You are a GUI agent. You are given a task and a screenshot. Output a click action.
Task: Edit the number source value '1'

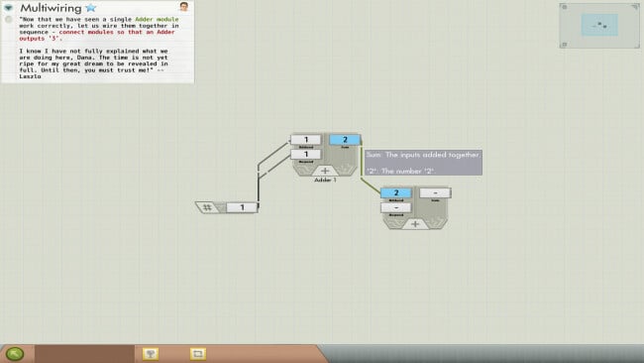[242, 207]
